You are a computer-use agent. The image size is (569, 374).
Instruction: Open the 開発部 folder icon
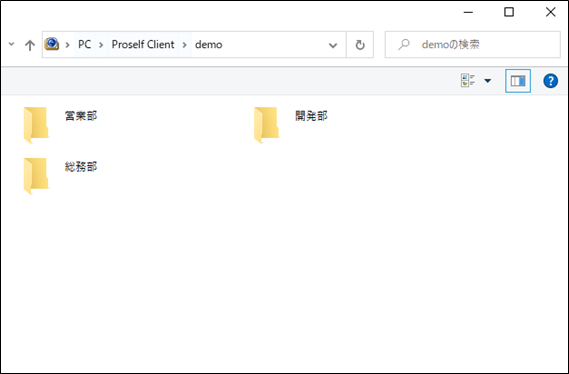pos(266,124)
